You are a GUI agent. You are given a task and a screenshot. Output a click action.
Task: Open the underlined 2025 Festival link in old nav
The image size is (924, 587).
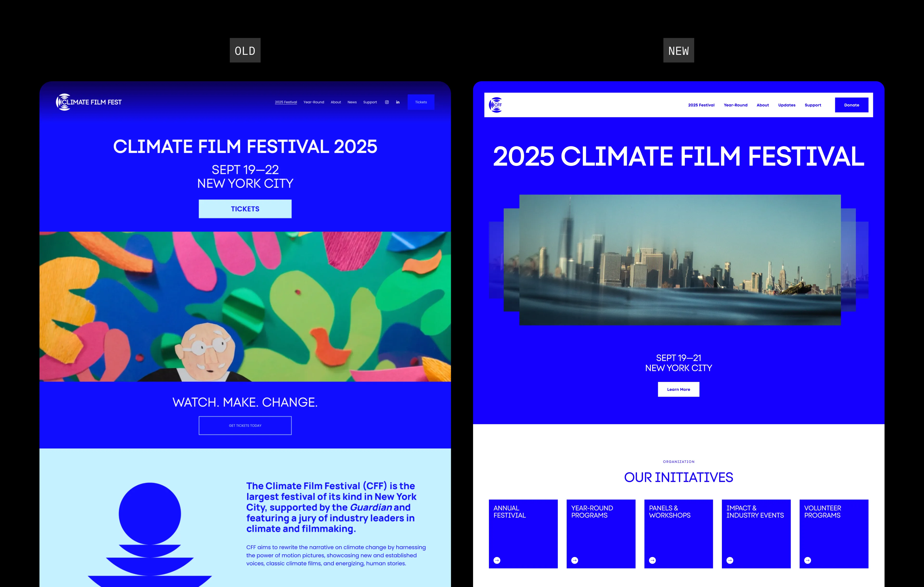pos(286,102)
